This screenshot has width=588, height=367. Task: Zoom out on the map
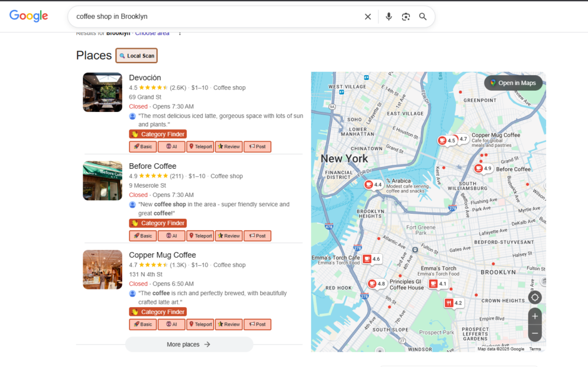click(x=535, y=333)
